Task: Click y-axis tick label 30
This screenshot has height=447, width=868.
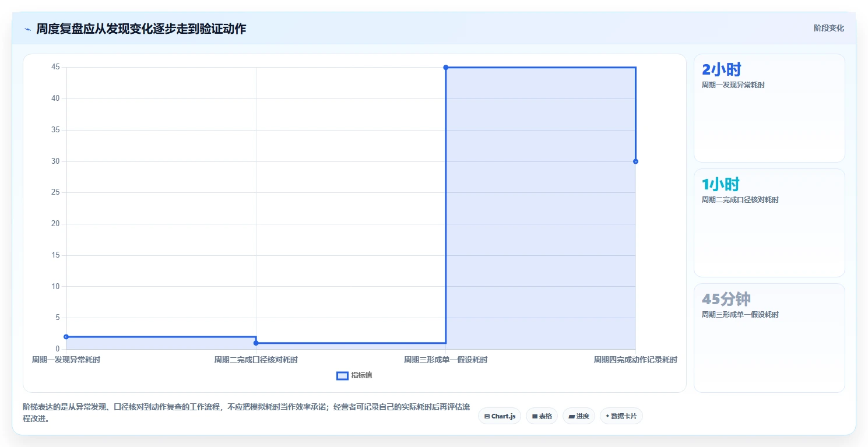Action: (55, 161)
